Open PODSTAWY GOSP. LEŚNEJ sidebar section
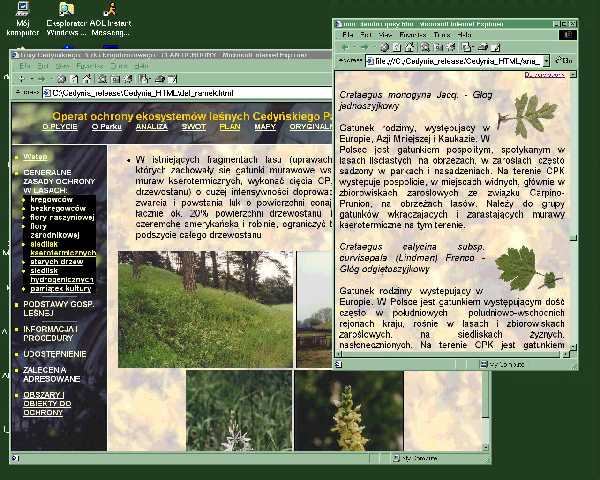Screen dimensions: 600x480 pos(59,309)
